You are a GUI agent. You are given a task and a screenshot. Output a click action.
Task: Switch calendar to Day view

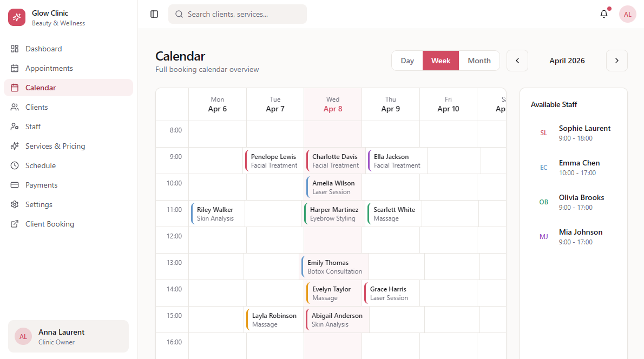pos(407,61)
